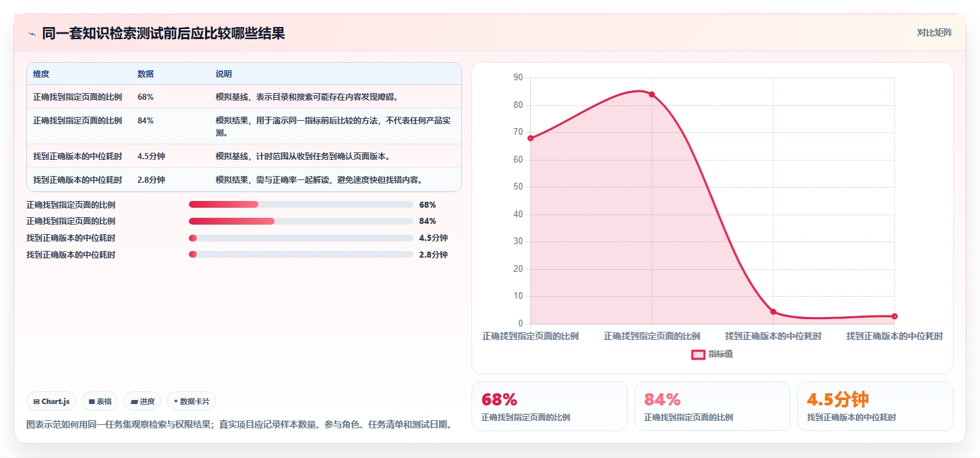Image resolution: width=980 pixels, height=458 pixels.
Task: Click the 4.5分钟 progress bar
Action: point(301,238)
